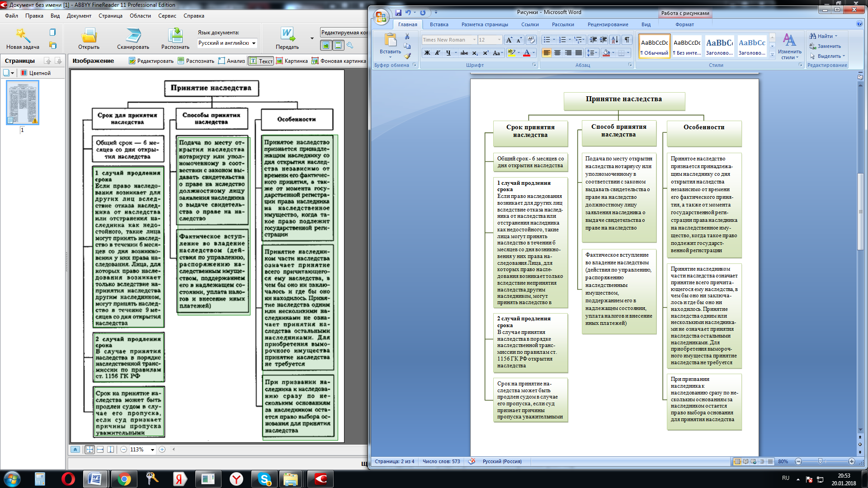868x488 pixels.
Task: Apply Обычный style in Word
Action: coord(654,47)
